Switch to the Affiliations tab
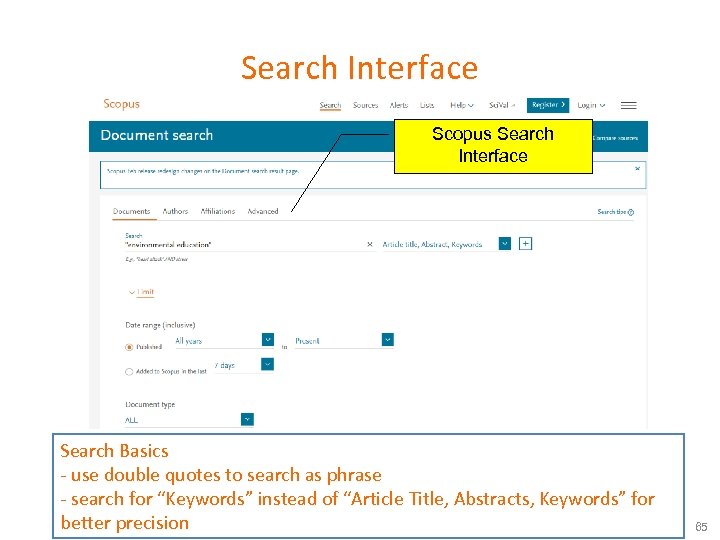Viewport: 720px width, 540px height. [218, 211]
